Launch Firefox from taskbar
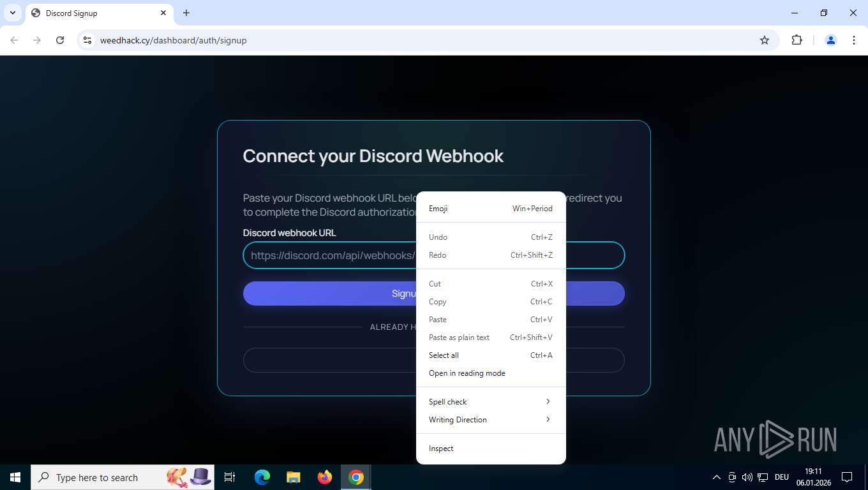This screenshot has height=490, width=868. [325, 477]
